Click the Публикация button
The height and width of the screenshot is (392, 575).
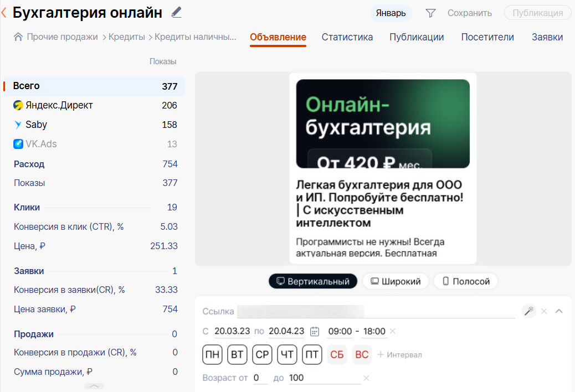point(537,13)
